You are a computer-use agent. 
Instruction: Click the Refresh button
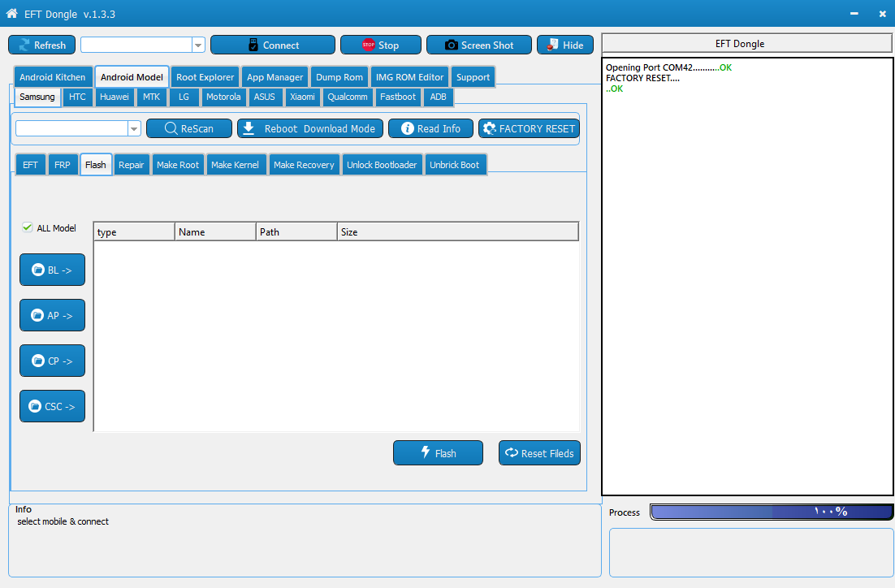click(x=41, y=45)
